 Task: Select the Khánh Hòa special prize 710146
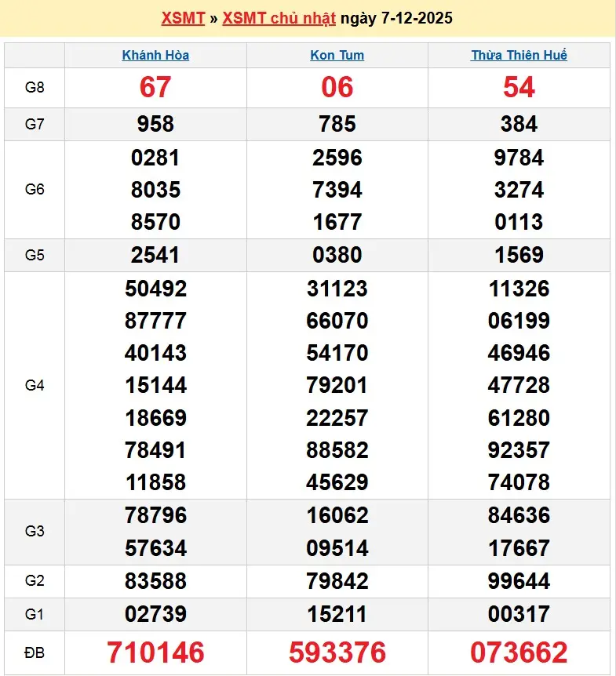click(155, 652)
